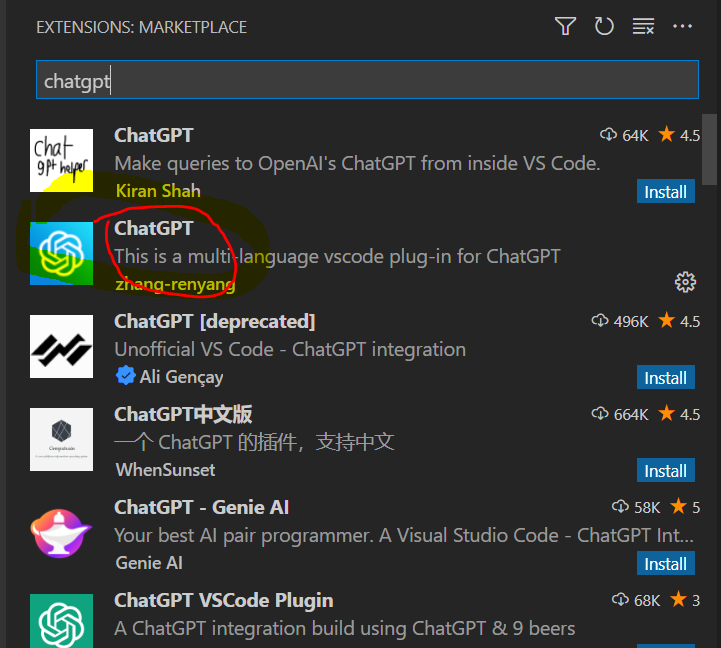Click the star rating of ChatGPT中文版
Viewport: 721px width, 648px height.
click(x=679, y=414)
